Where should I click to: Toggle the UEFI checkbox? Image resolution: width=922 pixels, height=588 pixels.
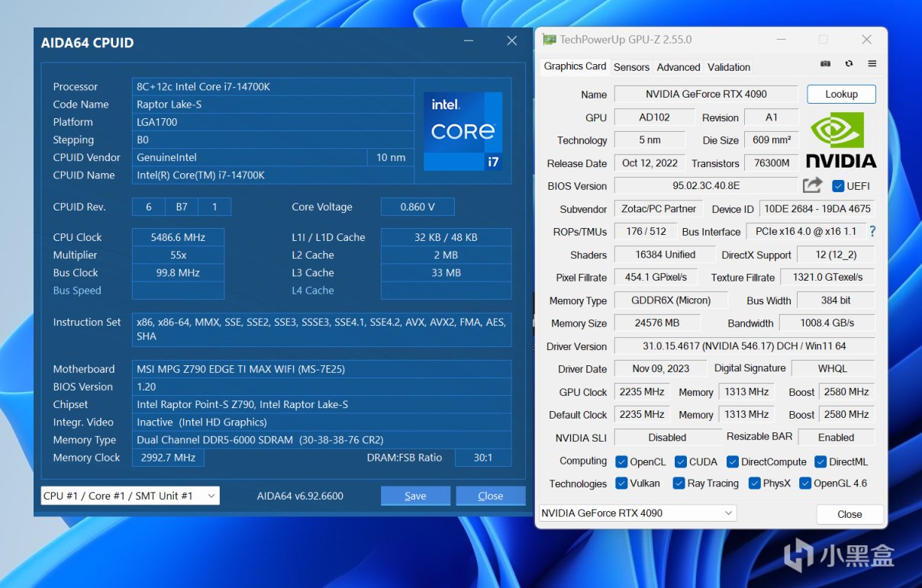point(838,186)
